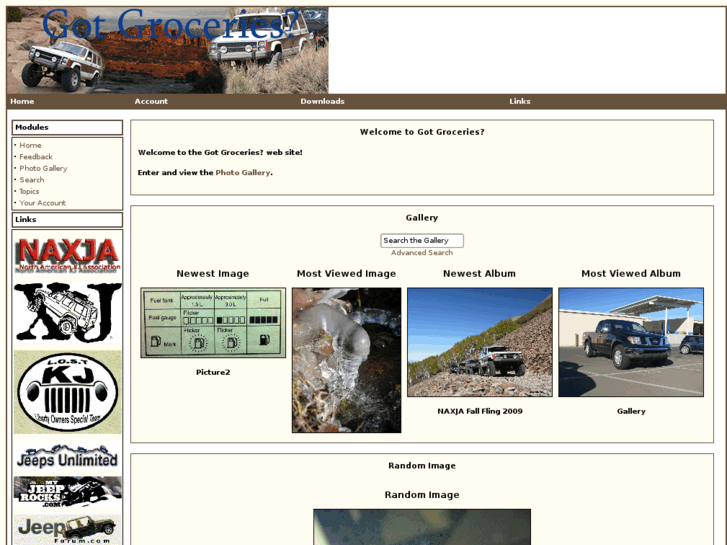The image size is (727, 545).
Task: Open Your Account in the Modules list
Action: click(x=42, y=203)
